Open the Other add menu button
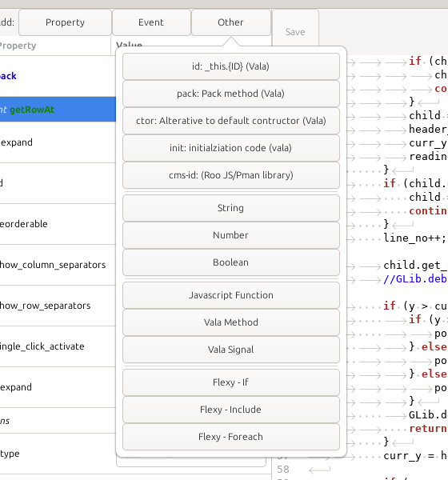The width and height of the screenshot is (448, 480). click(231, 22)
